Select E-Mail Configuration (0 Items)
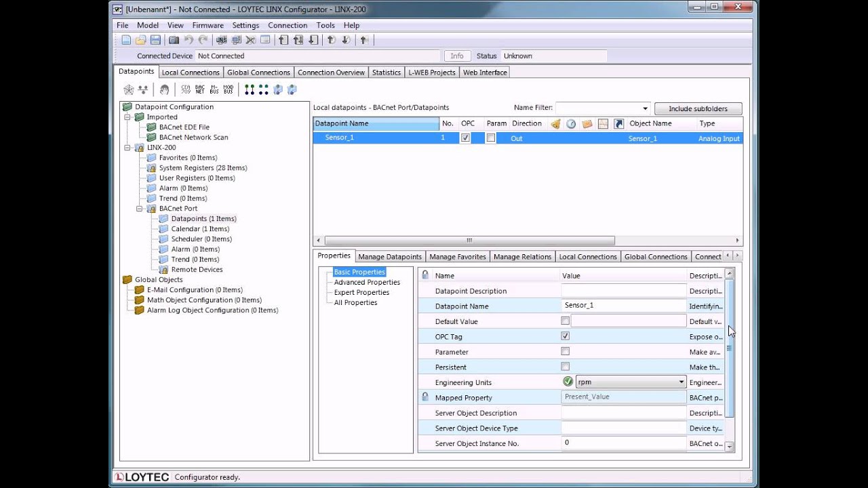The height and width of the screenshot is (488, 868). pos(195,289)
